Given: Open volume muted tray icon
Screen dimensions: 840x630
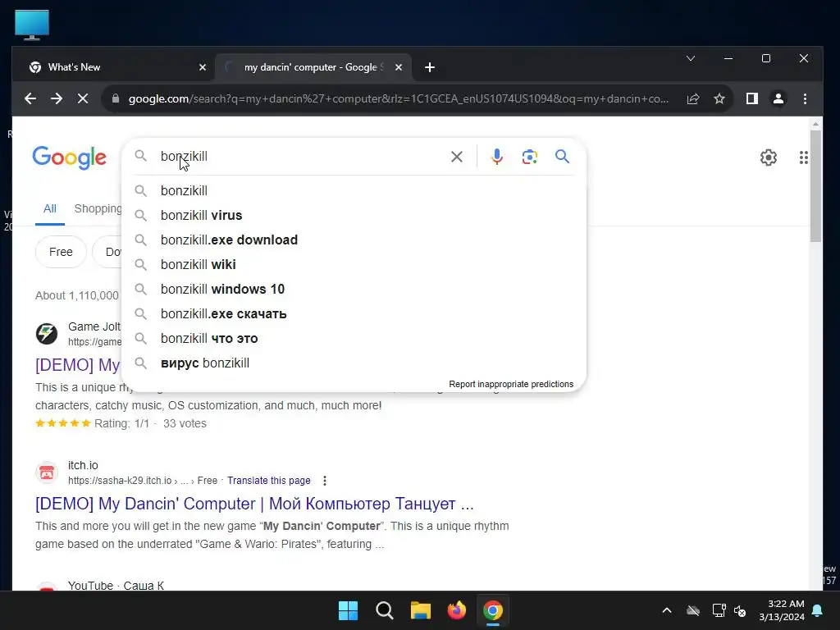Looking at the screenshot, I should point(740,610).
